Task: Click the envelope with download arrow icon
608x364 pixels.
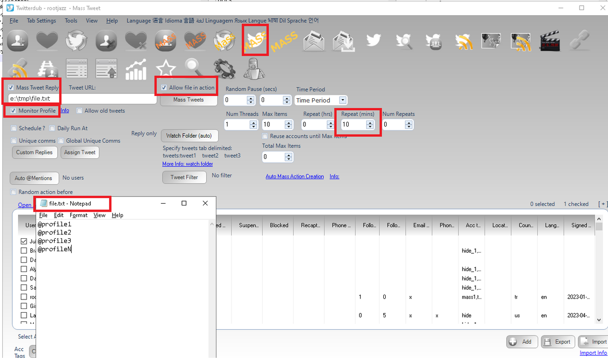Action: 344,41
